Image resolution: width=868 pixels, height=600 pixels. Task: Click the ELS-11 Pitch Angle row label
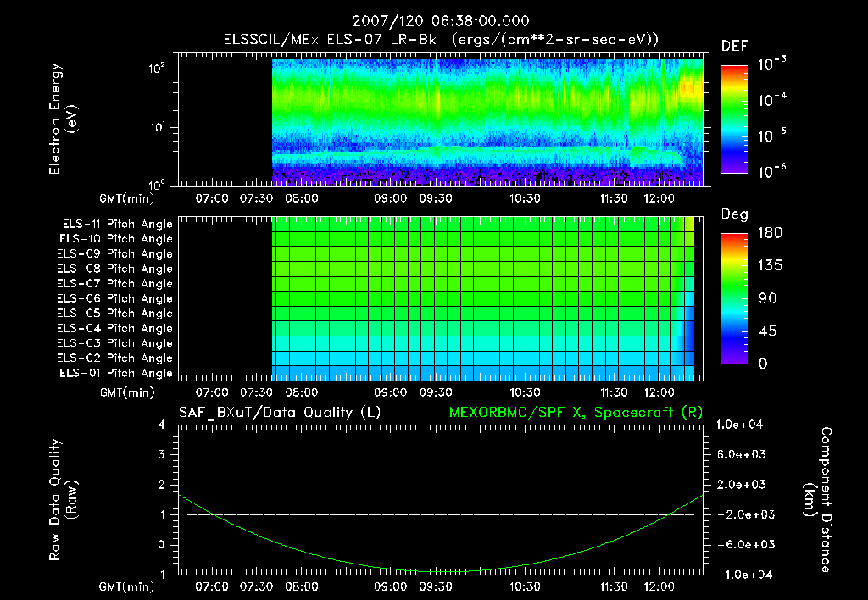click(117, 225)
